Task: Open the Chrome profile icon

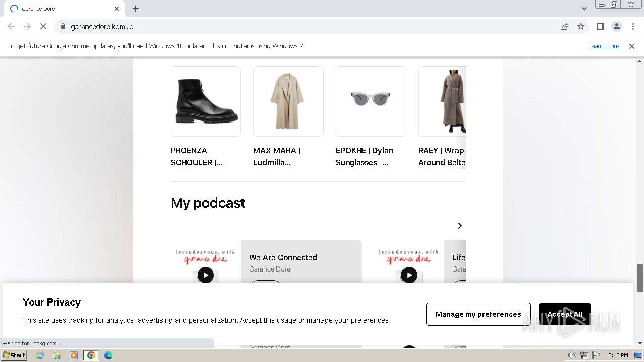Action: [616, 26]
